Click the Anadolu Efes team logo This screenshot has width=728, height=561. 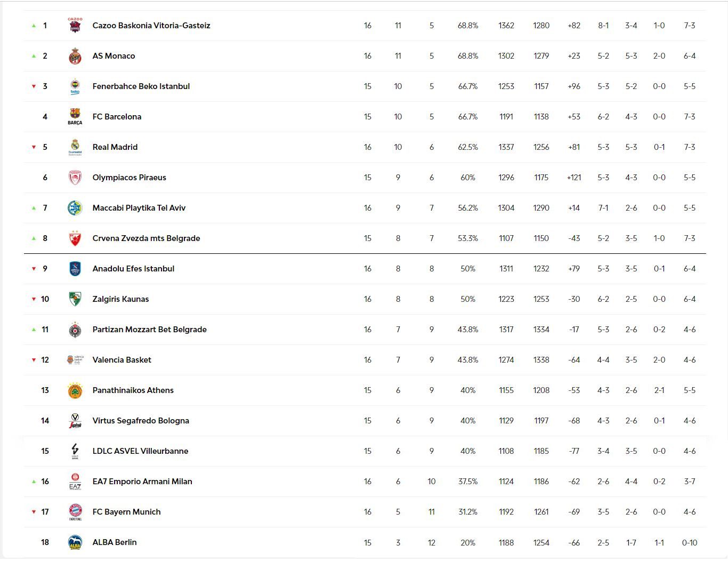(75, 269)
